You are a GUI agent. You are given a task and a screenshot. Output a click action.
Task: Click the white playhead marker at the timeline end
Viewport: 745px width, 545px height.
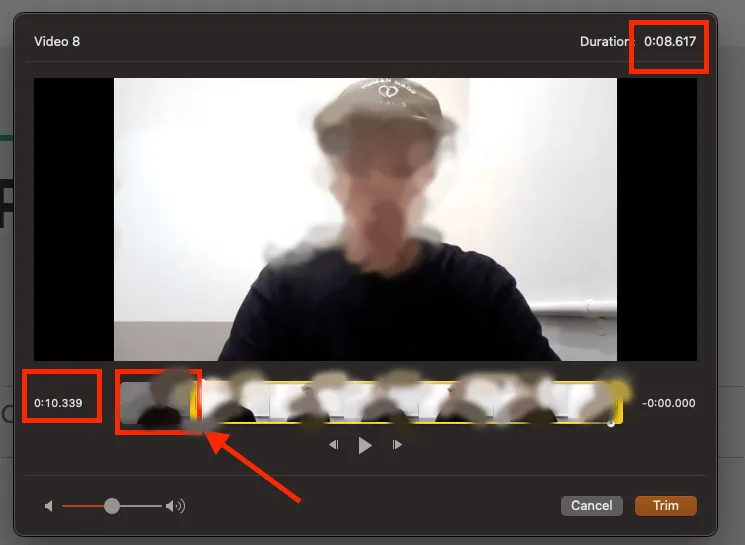coord(611,422)
